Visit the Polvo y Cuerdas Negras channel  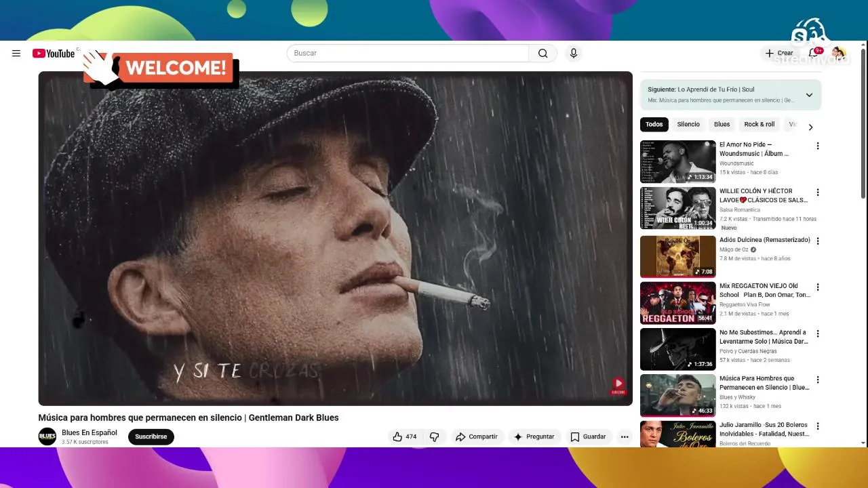point(748,351)
